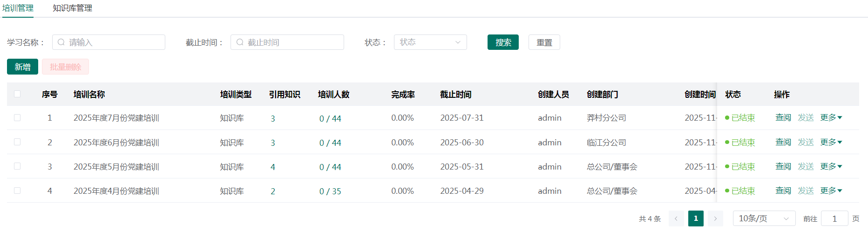Click the search icon in 学习名称 field
This screenshot has width=868, height=232.
pos(61,42)
